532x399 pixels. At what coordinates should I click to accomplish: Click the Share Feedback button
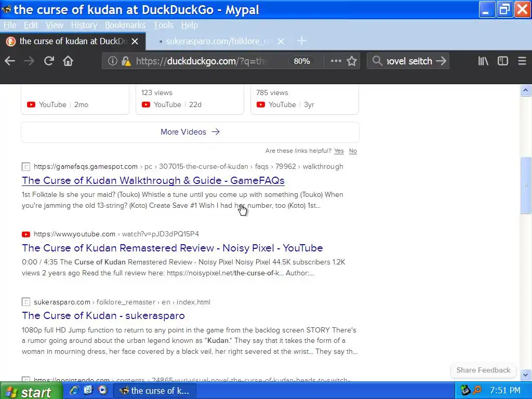[483, 370]
